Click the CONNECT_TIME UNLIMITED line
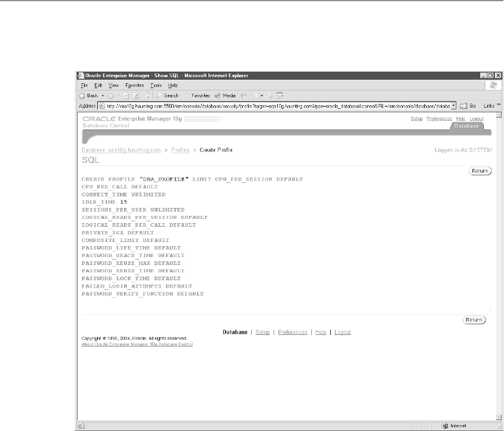Viewport: 504px width, 431px height. [x=123, y=195]
